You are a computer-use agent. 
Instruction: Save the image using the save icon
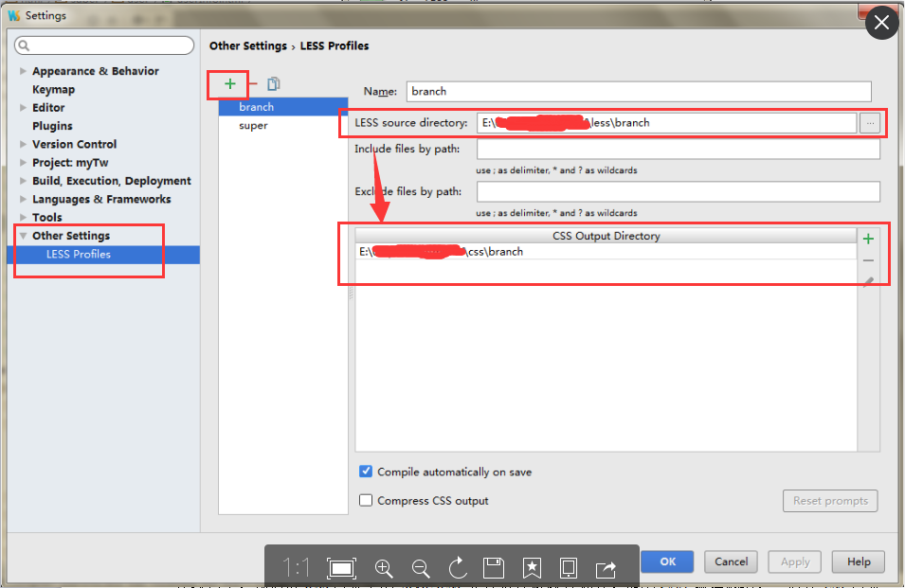pyautogui.click(x=494, y=567)
